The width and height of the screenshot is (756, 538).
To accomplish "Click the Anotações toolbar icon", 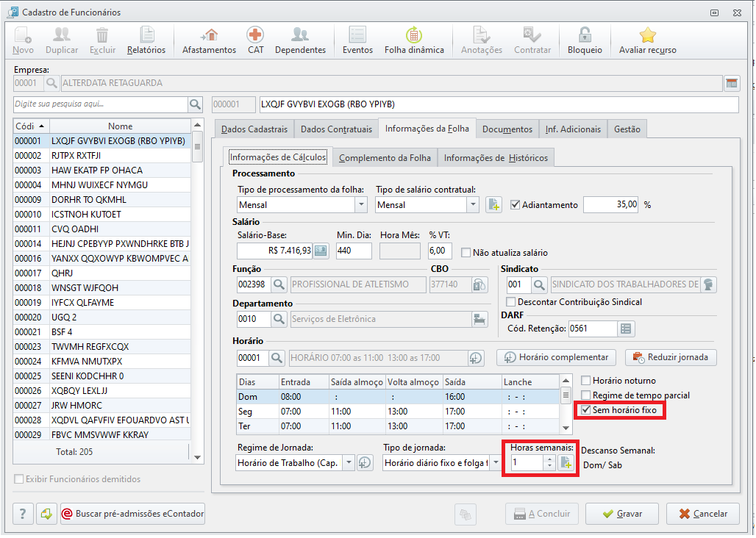I will tap(481, 35).
